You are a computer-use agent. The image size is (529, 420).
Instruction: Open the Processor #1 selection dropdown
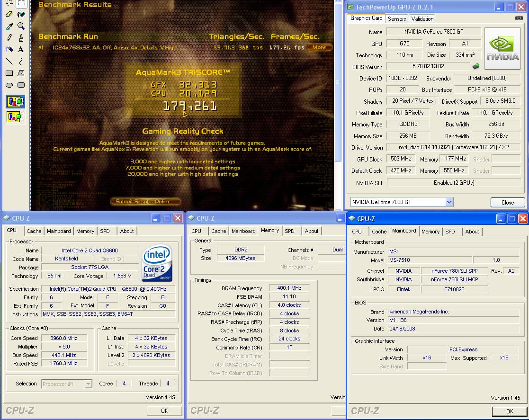coord(88,384)
